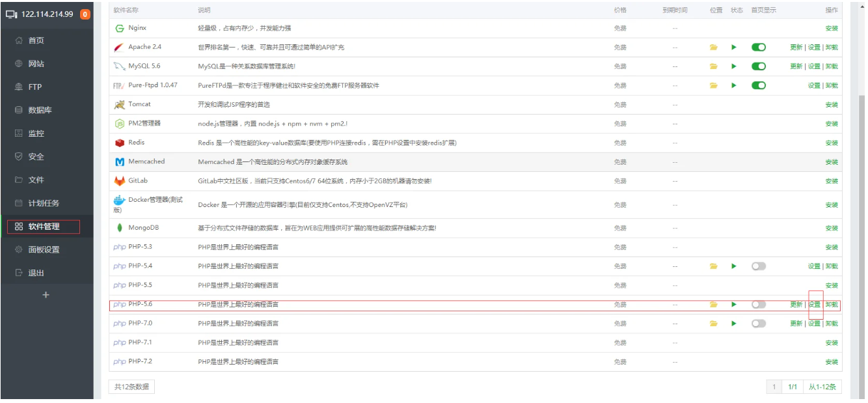Go to 数据库 in the sidebar menu

coord(40,110)
